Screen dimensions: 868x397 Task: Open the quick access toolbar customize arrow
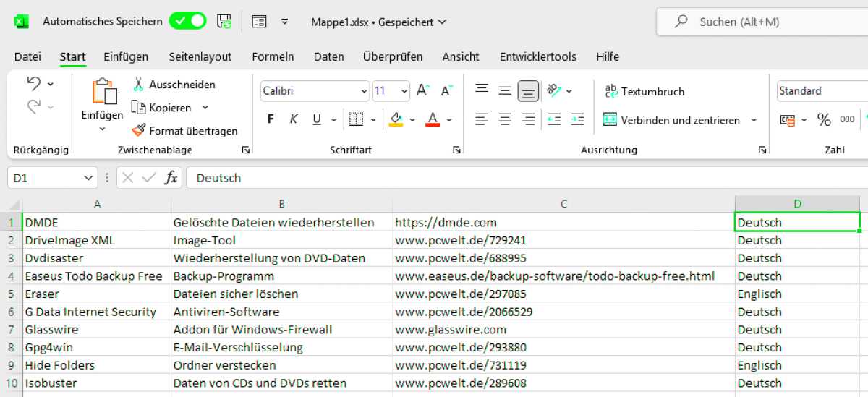click(x=285, y=22)
